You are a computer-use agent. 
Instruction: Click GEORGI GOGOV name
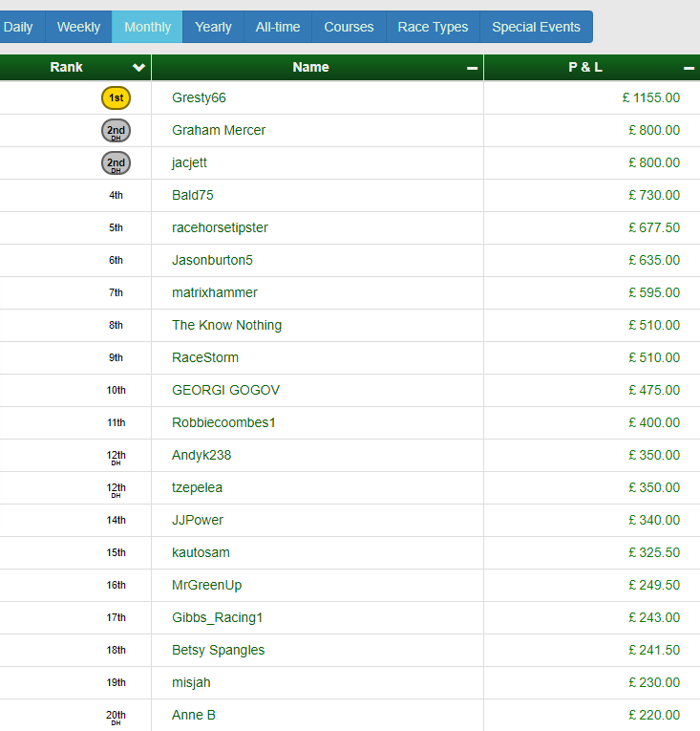point(225,390)
